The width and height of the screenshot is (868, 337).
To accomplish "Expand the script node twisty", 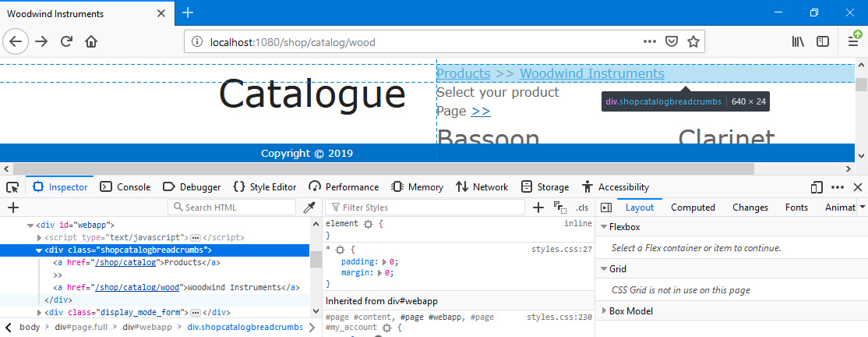I will [x=39, y=237].
